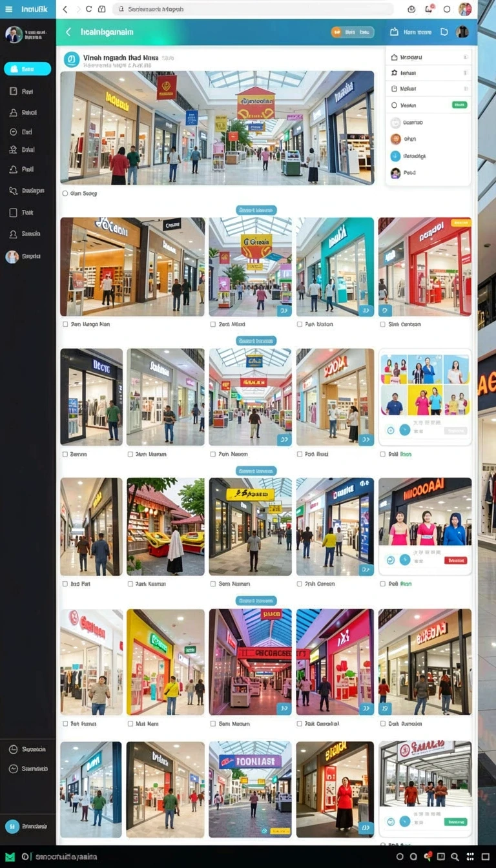Screen dimensions: 496x868
Task: Click the blue round badge at sidebar bottom
Action: coord(12,826)
